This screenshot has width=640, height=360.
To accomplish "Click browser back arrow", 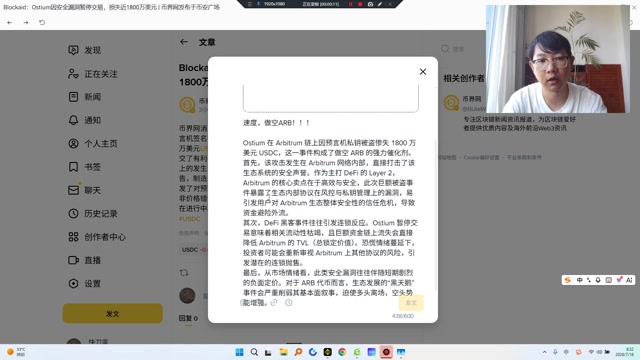I will point(10,22).
